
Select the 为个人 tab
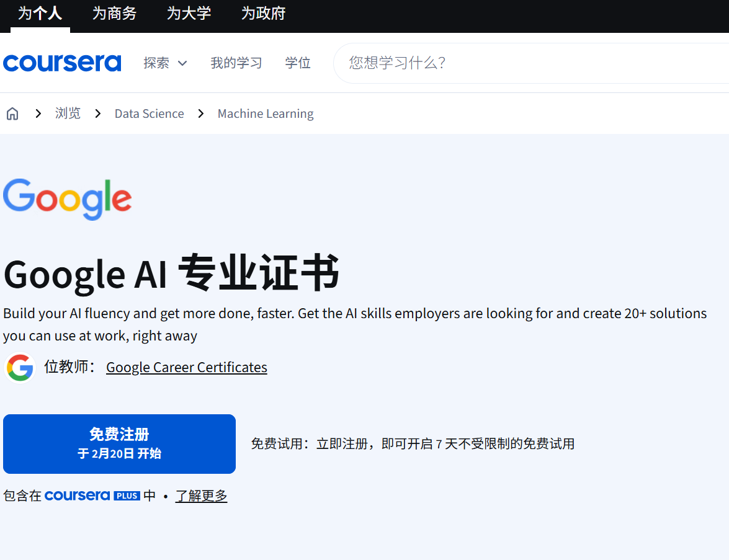tap(40, 14)
